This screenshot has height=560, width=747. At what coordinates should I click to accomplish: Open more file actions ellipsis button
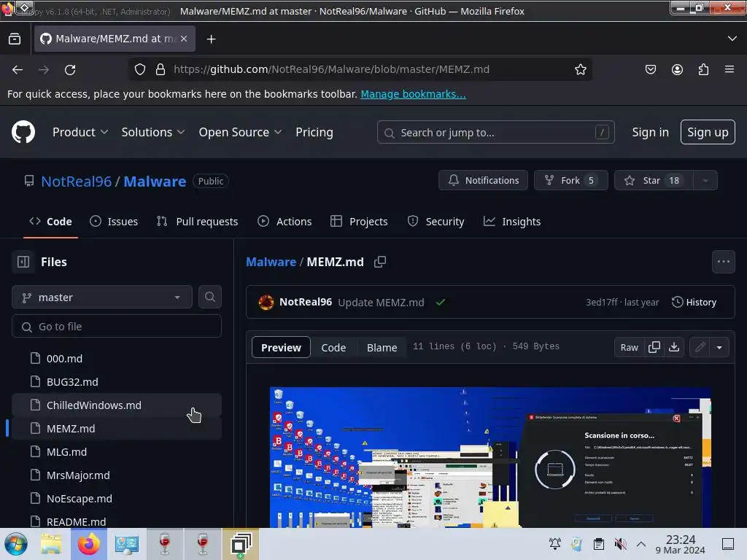(x=723, y=262)
